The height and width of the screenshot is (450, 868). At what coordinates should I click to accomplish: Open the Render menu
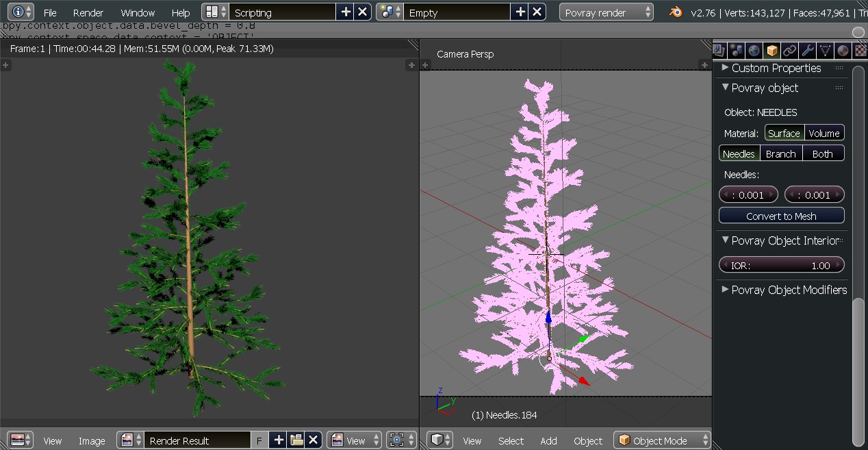[x=88, y=12]
